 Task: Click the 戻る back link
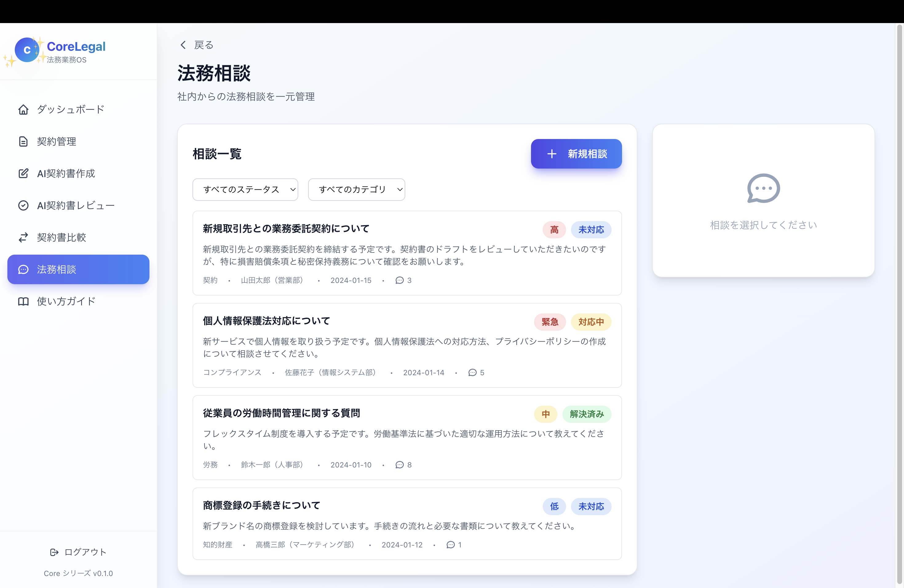tap(204, 45)
